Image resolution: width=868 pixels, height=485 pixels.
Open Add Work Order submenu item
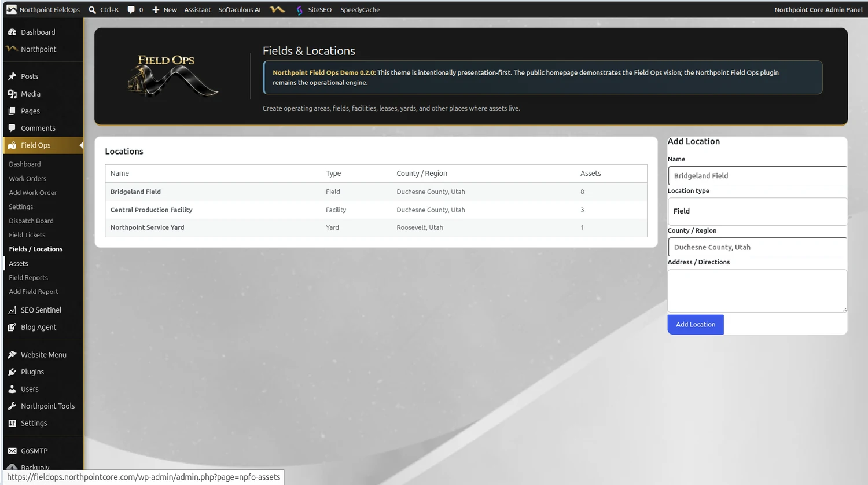33,193
